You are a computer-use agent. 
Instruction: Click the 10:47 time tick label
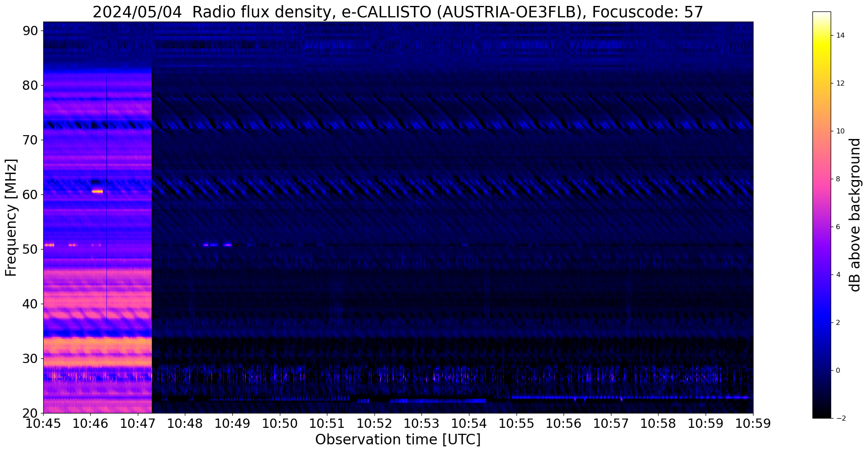pyautogui.click(x=138, y=423)
